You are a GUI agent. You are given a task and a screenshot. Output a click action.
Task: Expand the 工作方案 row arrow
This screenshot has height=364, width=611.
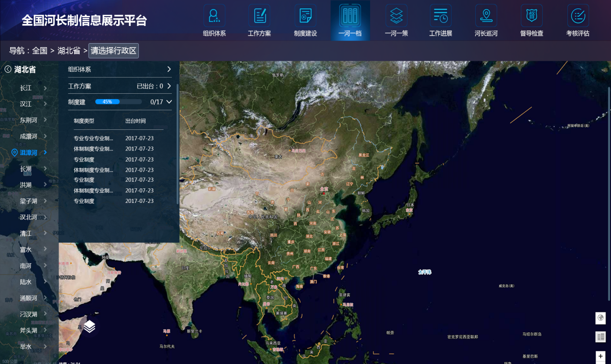click(169, 86)
